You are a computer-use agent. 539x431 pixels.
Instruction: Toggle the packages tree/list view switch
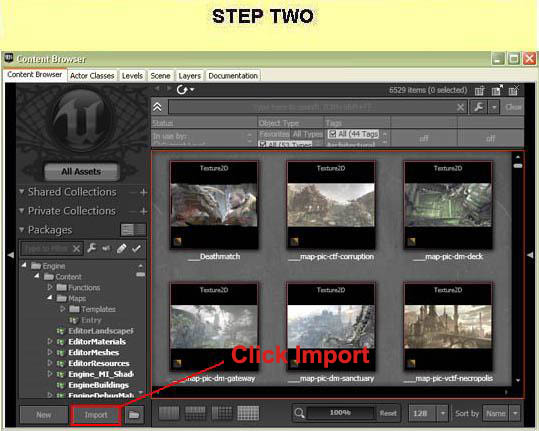coord(133,230)
